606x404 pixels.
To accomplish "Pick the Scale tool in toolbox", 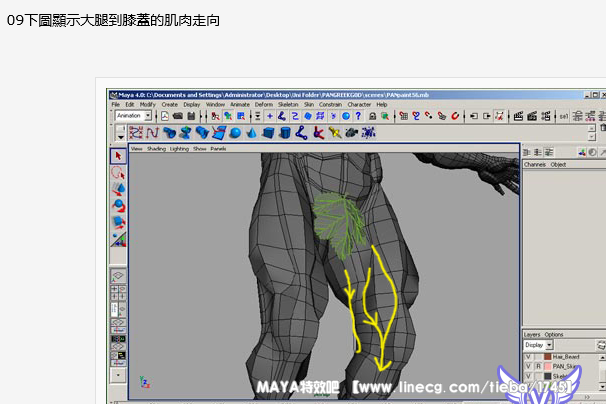I will pos(118,222).
